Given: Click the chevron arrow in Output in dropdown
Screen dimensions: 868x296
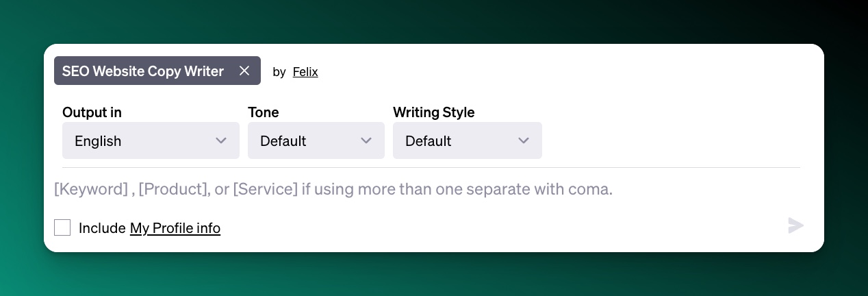Looking at the screenshot, I should point(221,140).
